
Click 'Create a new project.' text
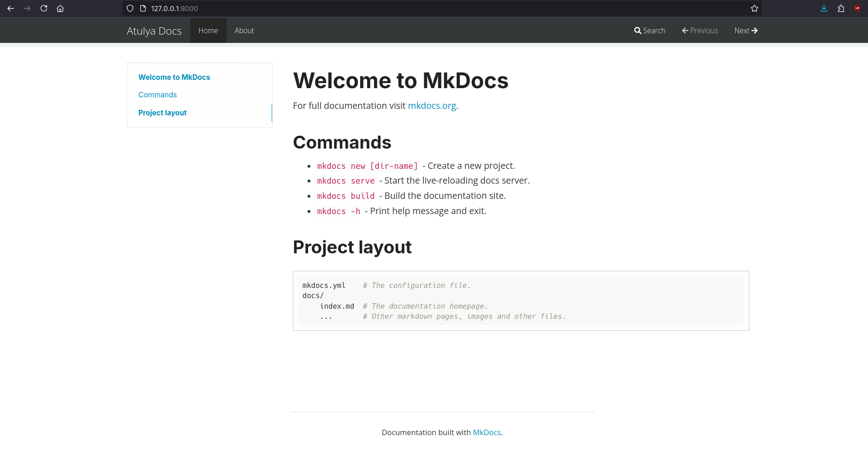tap(471, 166)
